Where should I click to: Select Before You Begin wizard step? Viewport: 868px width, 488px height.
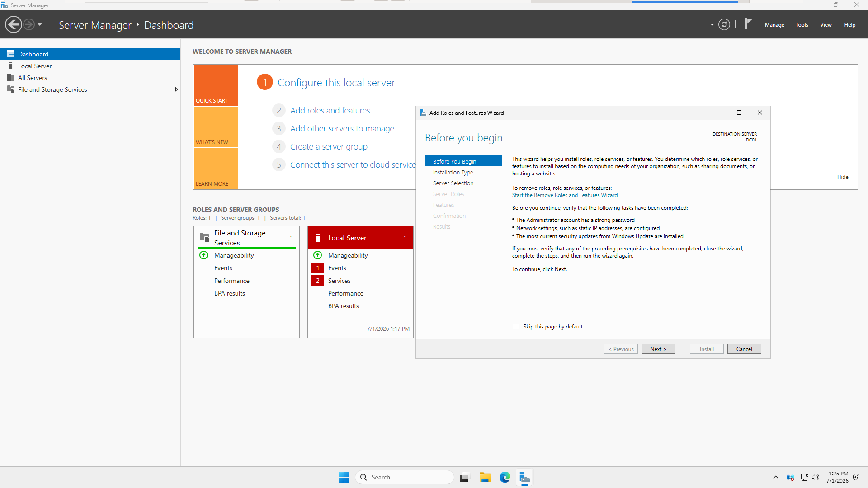(463, 161)
